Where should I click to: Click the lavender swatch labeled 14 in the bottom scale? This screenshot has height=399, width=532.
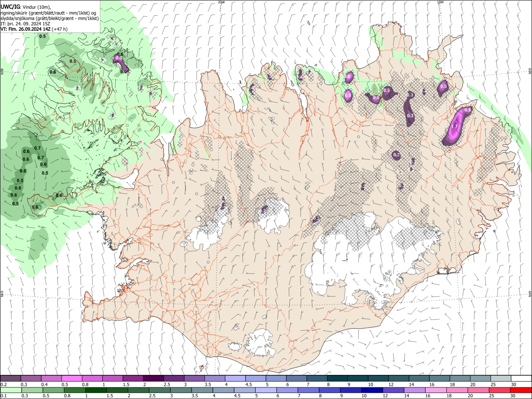(x=415, y=390)
